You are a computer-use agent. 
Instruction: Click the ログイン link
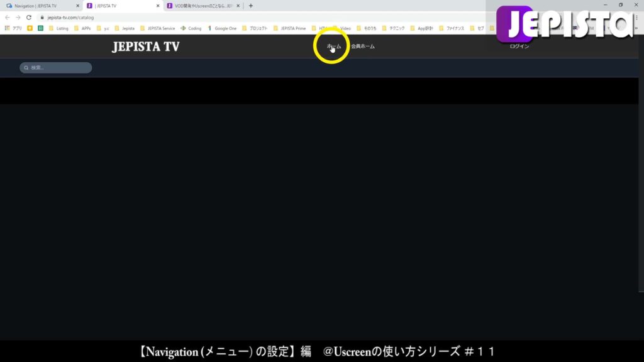coord(519,45)
